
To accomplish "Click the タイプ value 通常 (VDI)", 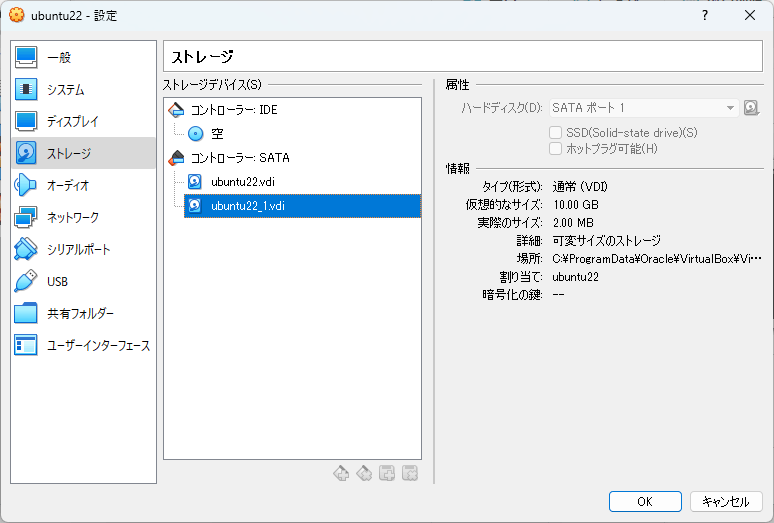I will pyautogui.click(x=580, y=187).
